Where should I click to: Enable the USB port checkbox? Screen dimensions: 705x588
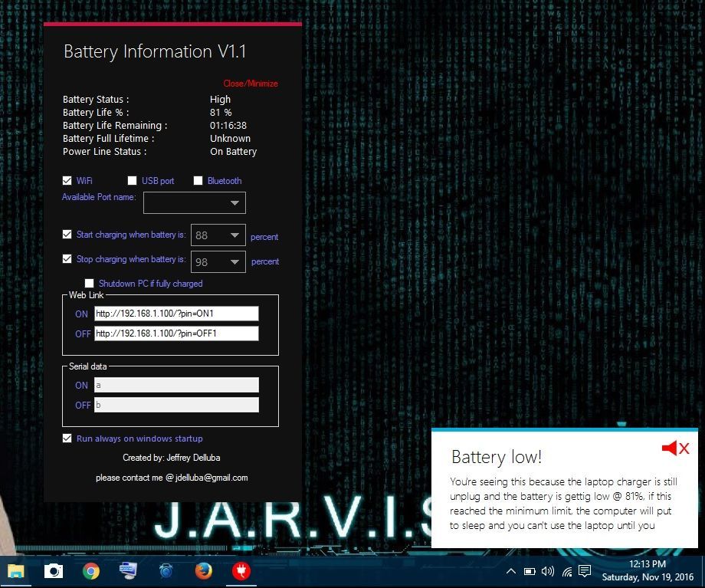tap(132, 180)
